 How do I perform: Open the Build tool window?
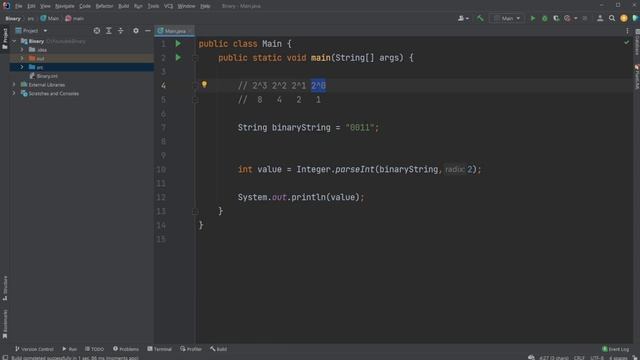pos(218,349)
